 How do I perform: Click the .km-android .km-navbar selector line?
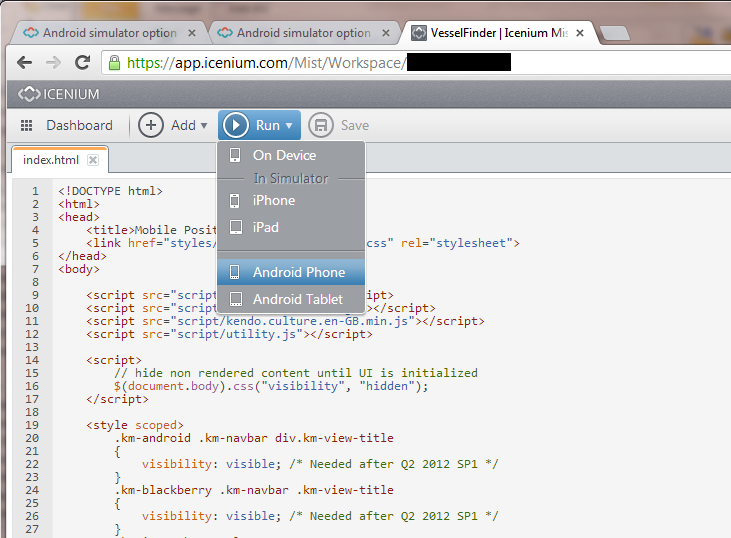[254, 438]
